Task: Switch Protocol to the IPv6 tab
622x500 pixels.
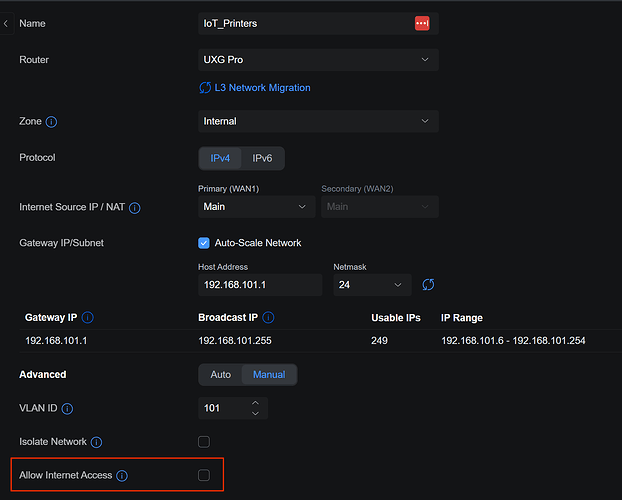Action: click(262, 158)
